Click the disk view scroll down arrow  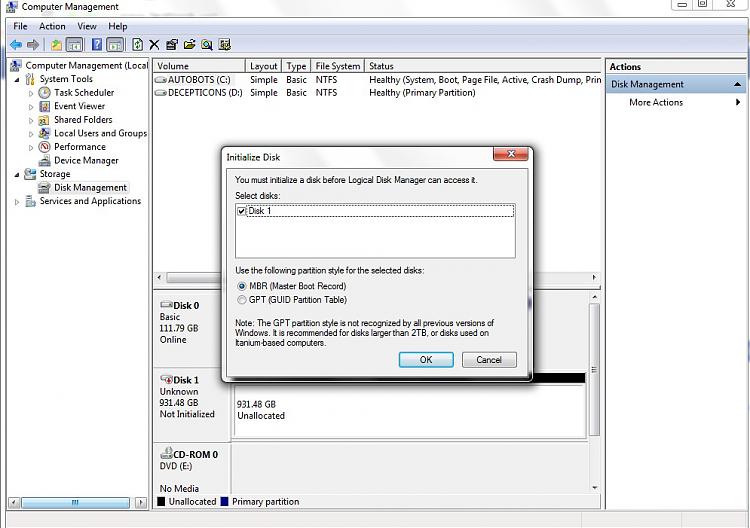(x=595, y=488)
